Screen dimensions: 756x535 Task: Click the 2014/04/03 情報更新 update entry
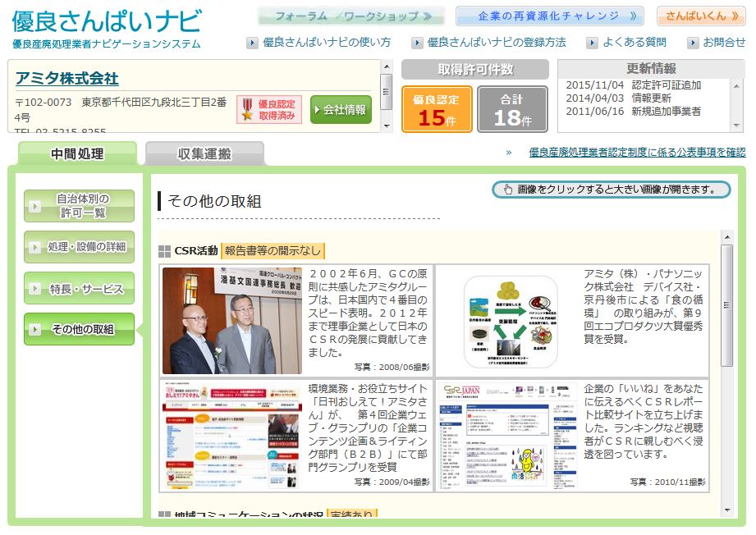(618, 98)
